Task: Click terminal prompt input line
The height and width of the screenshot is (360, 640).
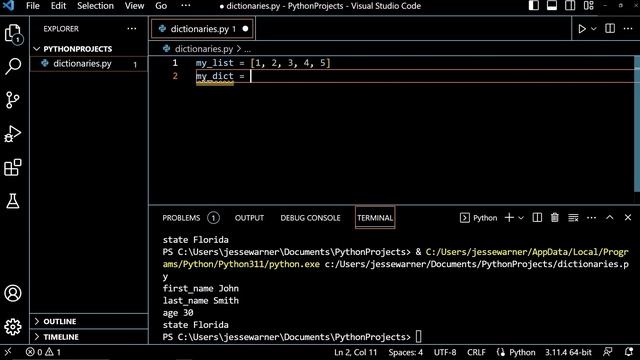Action: (292, 337)
